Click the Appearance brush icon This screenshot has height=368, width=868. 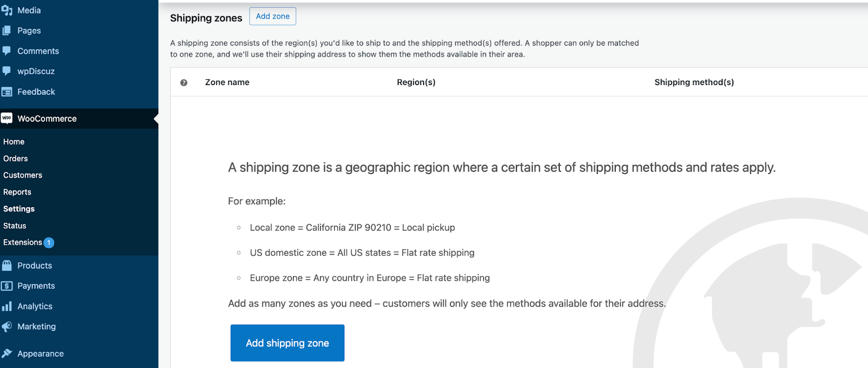[x=7, y=353]
